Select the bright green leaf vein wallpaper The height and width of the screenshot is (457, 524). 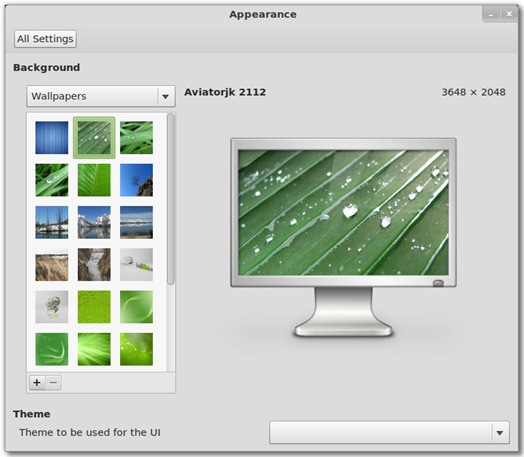[94, 180]
